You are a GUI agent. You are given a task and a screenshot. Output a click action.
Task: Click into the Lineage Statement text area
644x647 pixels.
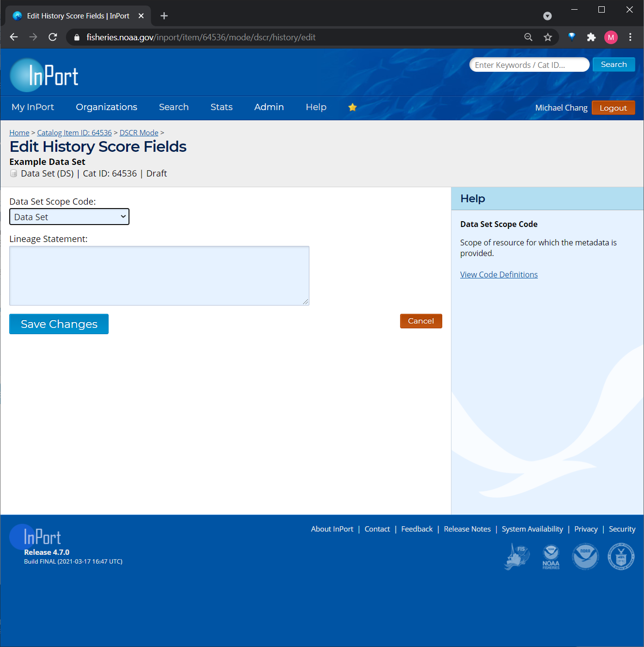pyautogui.click(x=159, y=275)
